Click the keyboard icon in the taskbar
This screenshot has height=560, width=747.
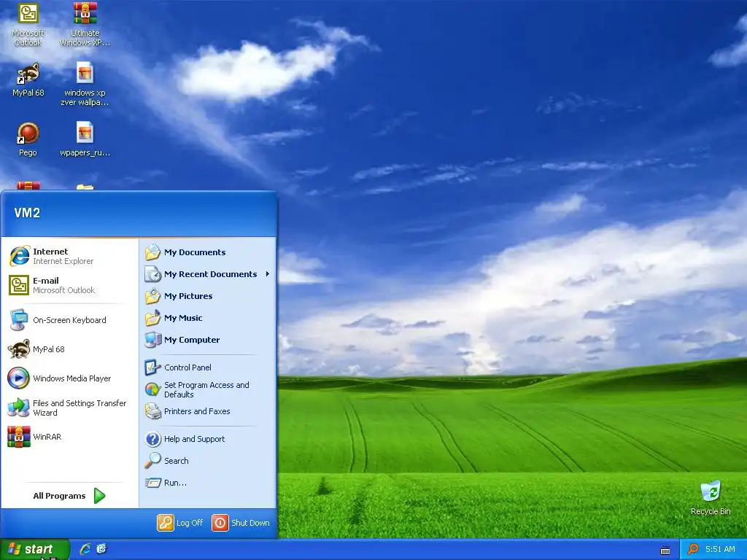[x=665, y=551]
